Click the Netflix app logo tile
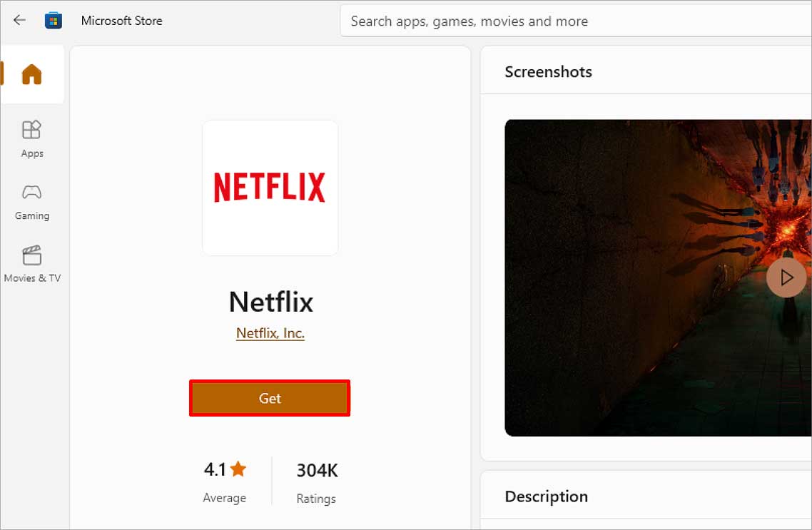The image size is (812, 530). pyautogui.click(x=270, y=188)
